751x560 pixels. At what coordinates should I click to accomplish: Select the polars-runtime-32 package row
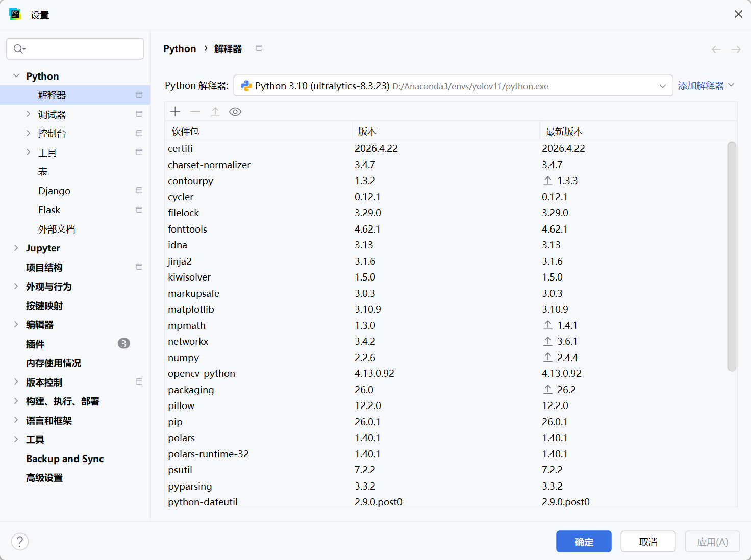tap(446, 454)
